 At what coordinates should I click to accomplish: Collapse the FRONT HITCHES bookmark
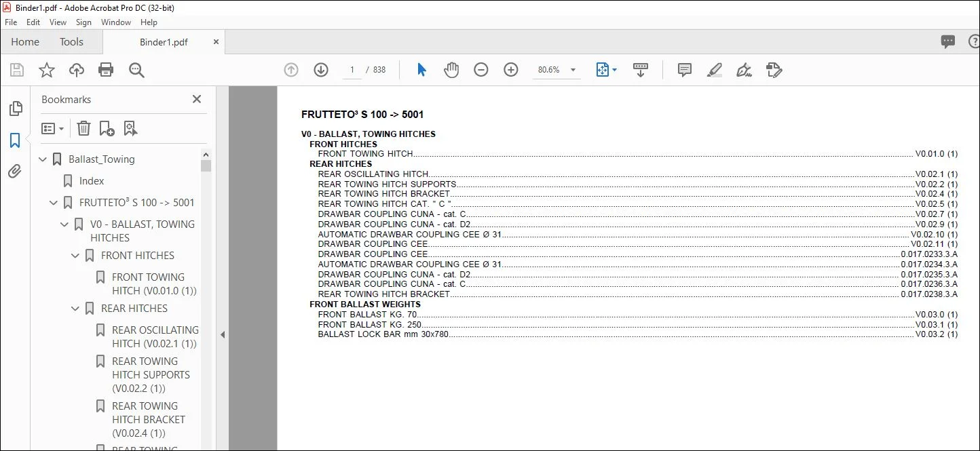tap(76, 256)
